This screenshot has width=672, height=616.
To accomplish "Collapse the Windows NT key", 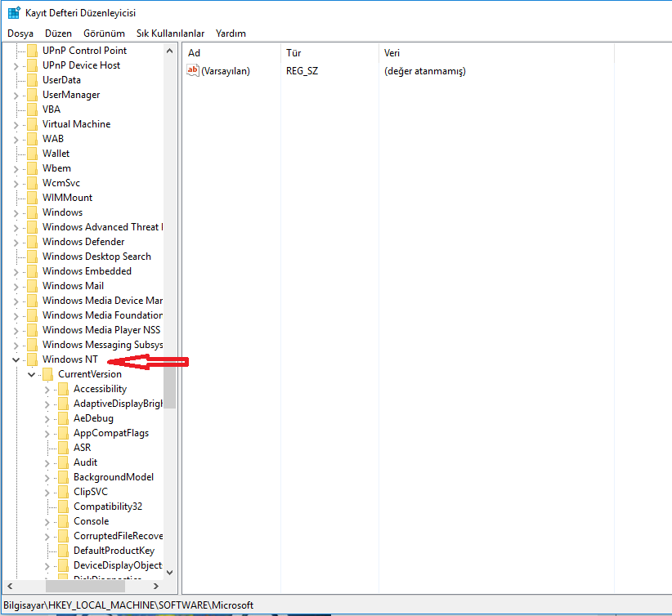I will [x=16, y=359].
